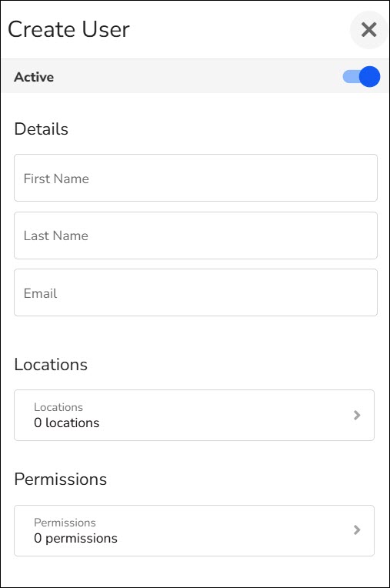
Task: Click the chevron arrow on Locations card
Action: tap(357, 415)
